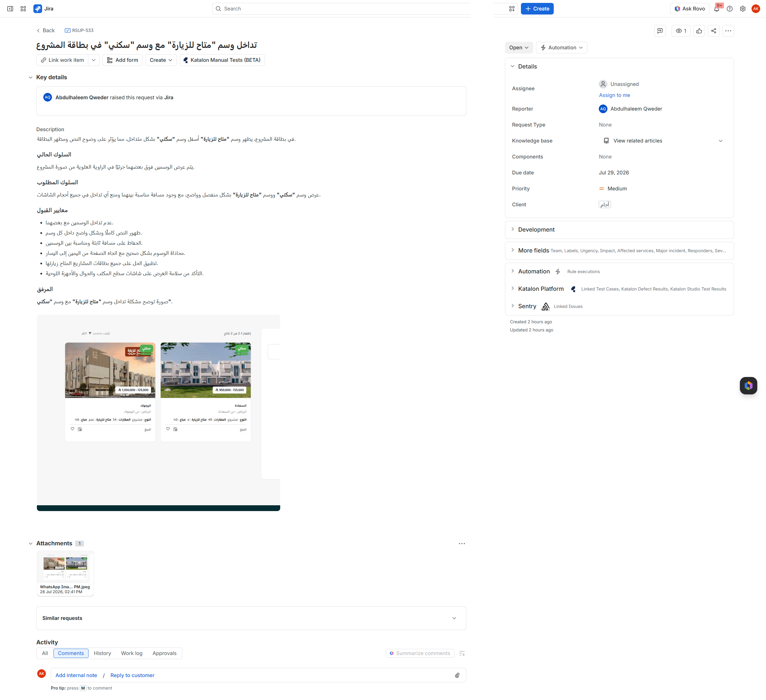Expand the Katalon Platform section
Viewport: 766px width, 700px height.
(512, 289)
